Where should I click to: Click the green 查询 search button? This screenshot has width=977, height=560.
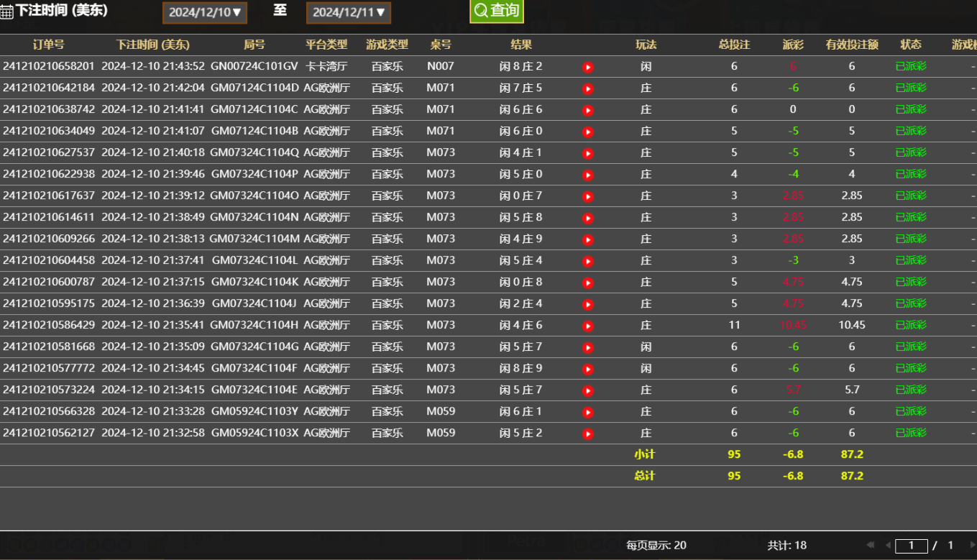click(496, 11)
